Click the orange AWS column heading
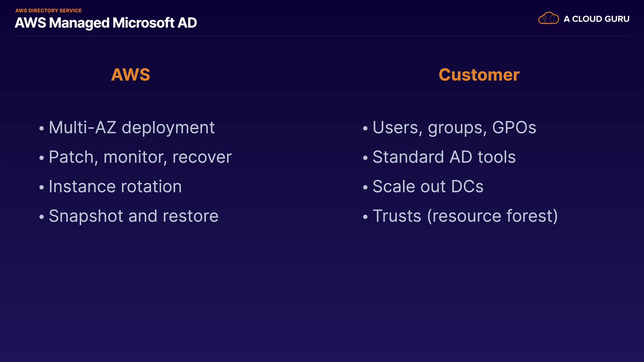Viewport: 644px width, 362px height. click(130, 75)
